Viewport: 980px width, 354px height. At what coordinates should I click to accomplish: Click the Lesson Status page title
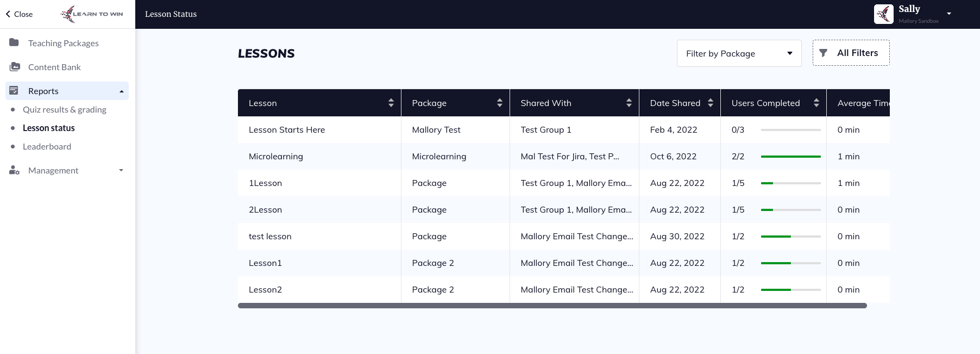pos(171,14)
